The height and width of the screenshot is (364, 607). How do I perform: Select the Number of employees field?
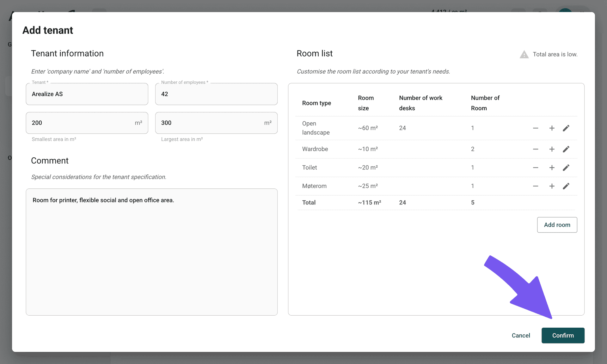point(216,94)
